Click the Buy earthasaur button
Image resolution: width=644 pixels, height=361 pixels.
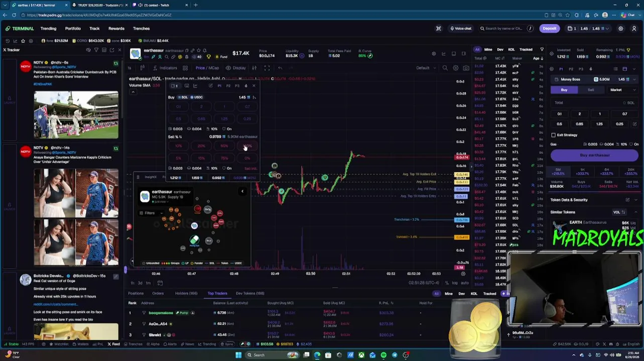point(595,155)
